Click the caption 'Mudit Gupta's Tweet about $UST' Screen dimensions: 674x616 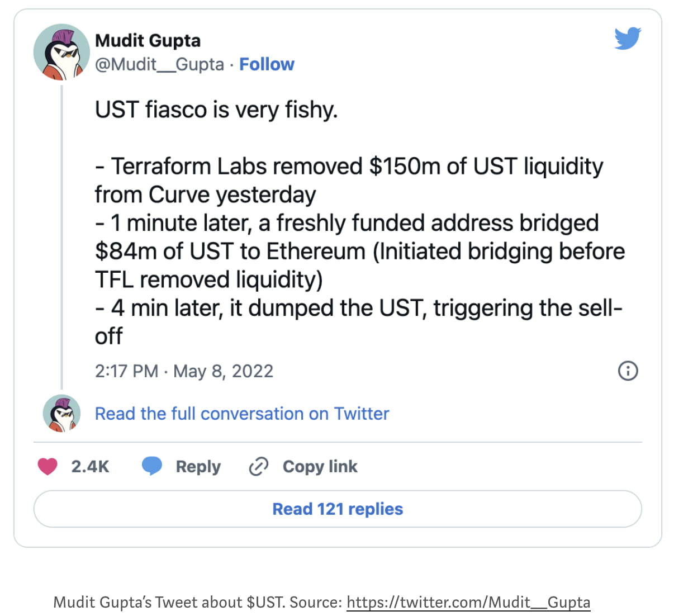(169, 602)
